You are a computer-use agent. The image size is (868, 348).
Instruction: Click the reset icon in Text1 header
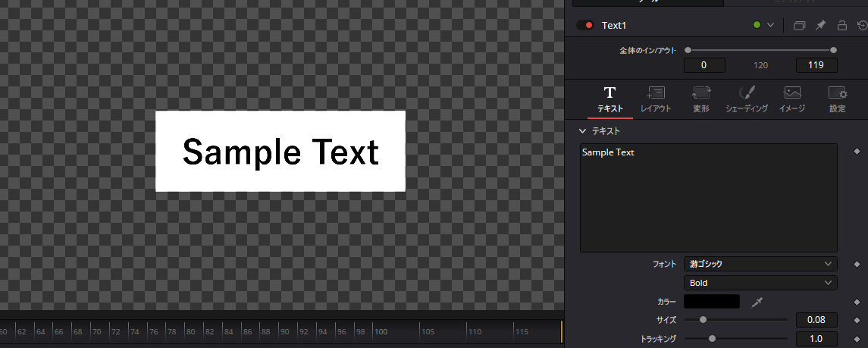[862, 26]
